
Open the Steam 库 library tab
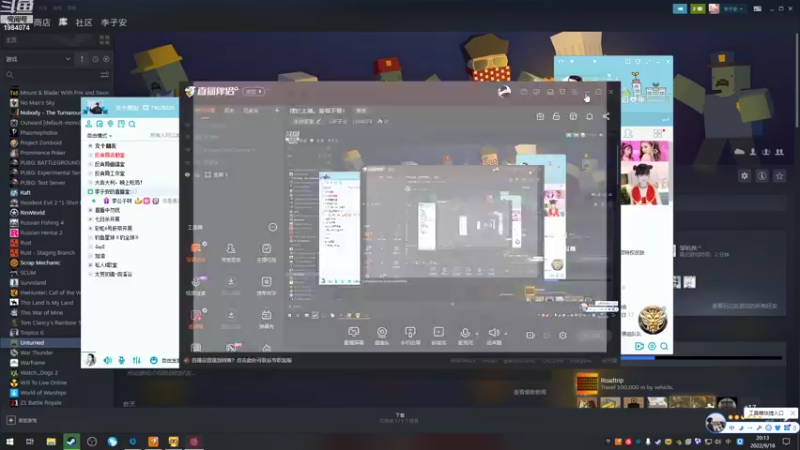click(63, 22)
